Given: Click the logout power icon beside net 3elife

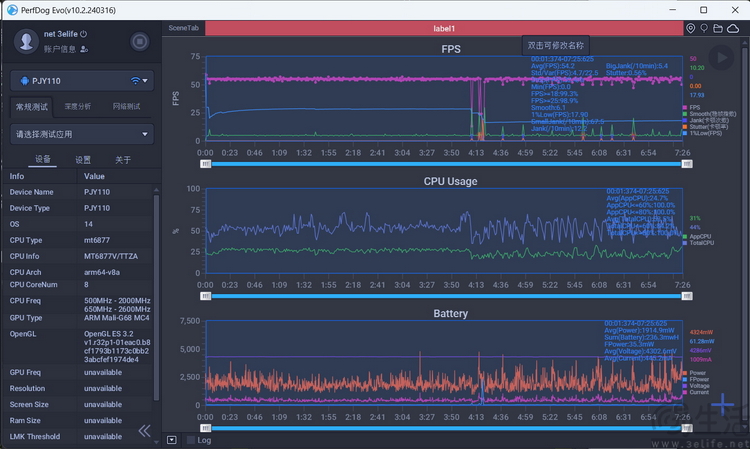Looking at the screenshot, I should (84, 34).
